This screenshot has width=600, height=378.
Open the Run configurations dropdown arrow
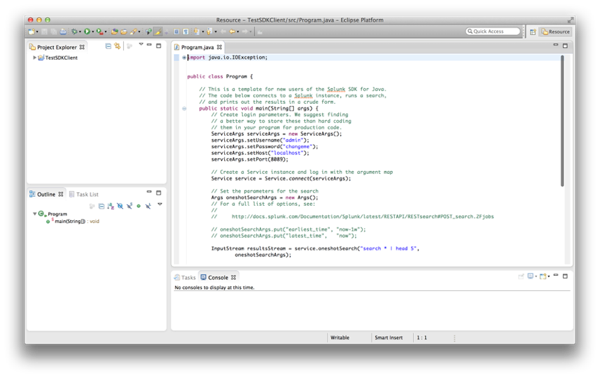(93, 32)
